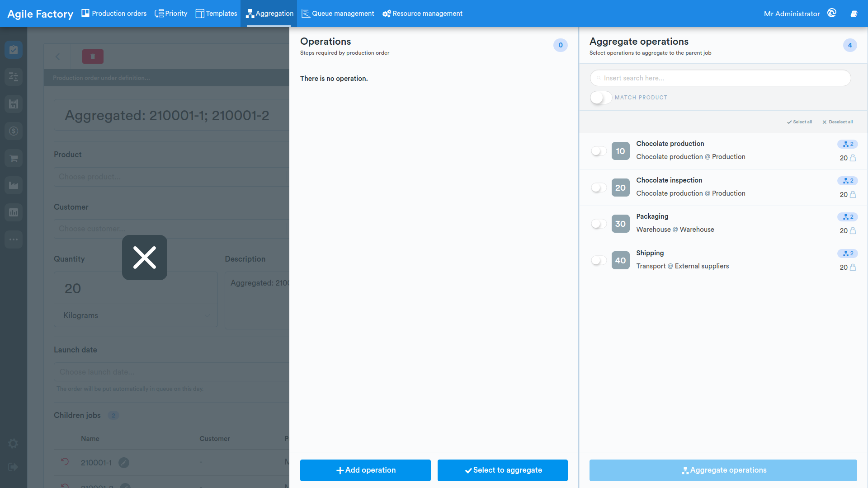Click the settings gear in sidebar
Screen dimensions: 868x488
14,444
